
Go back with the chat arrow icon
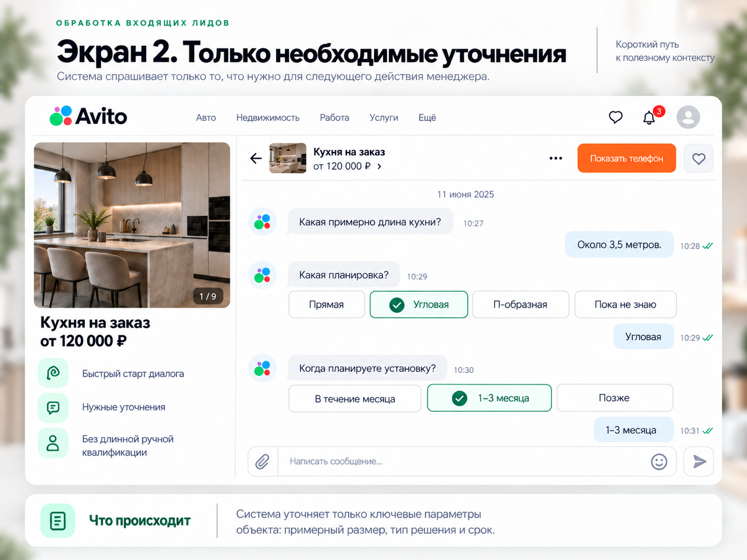pos(256,158)
